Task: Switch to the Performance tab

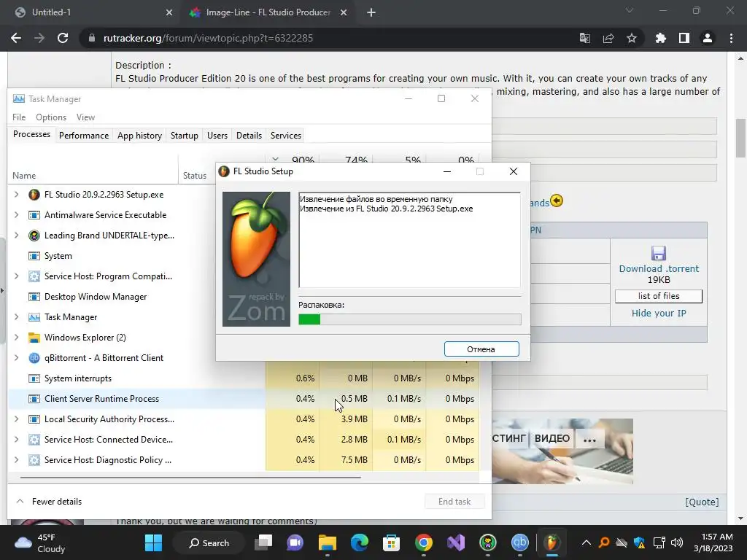Action: 84,135
